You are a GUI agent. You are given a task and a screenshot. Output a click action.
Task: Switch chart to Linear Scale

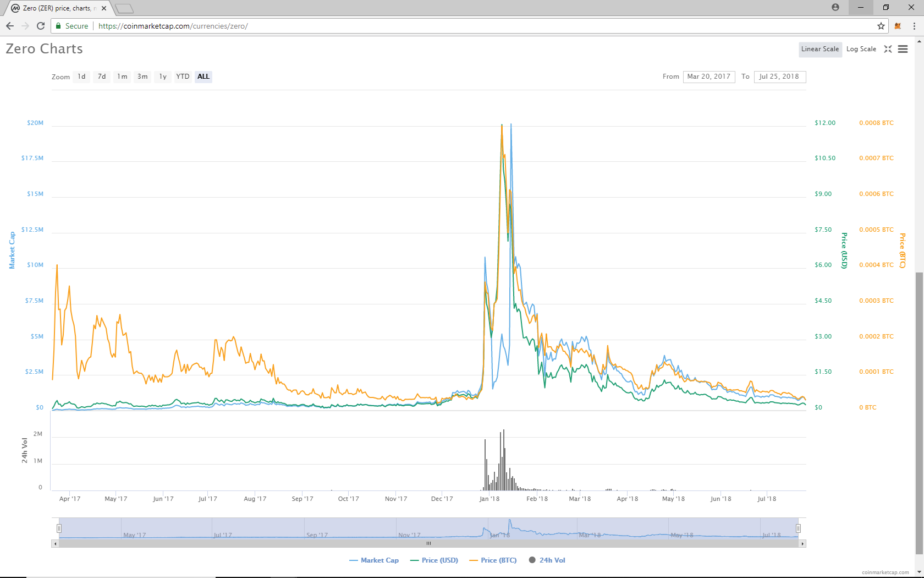point(820,49)
